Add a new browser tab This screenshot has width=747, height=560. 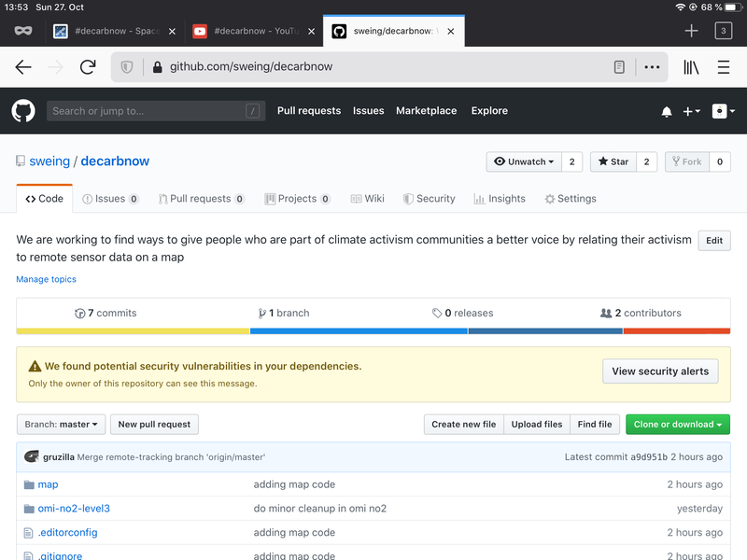[x=691, y=31]
